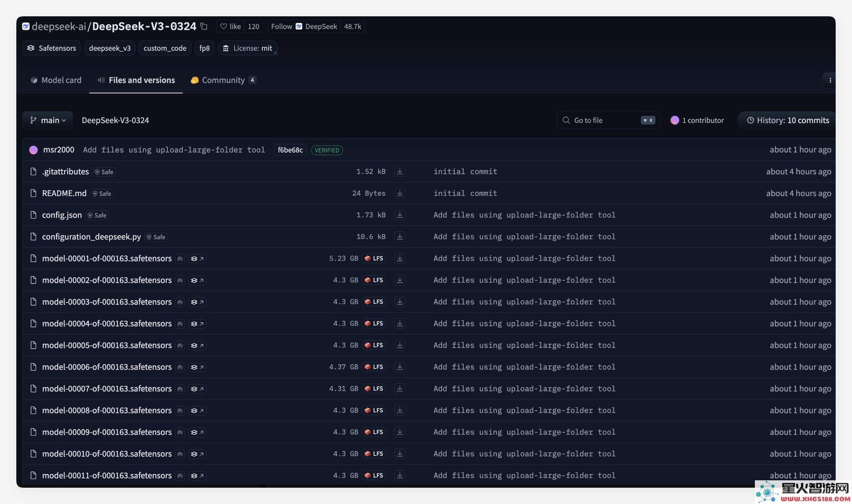Expand the main branch dropdown
This screenshot has height=504, width=852.
pyautogui.click(x=48, y=120)
